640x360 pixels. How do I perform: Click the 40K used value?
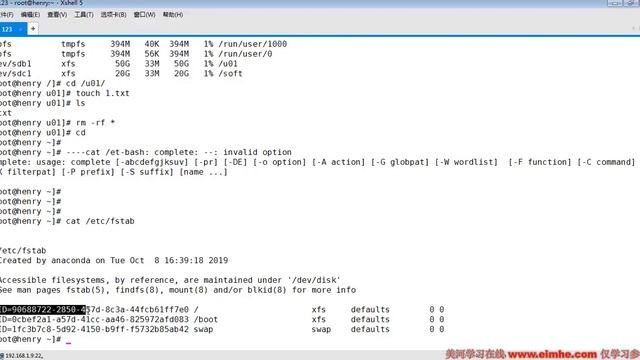152,44
